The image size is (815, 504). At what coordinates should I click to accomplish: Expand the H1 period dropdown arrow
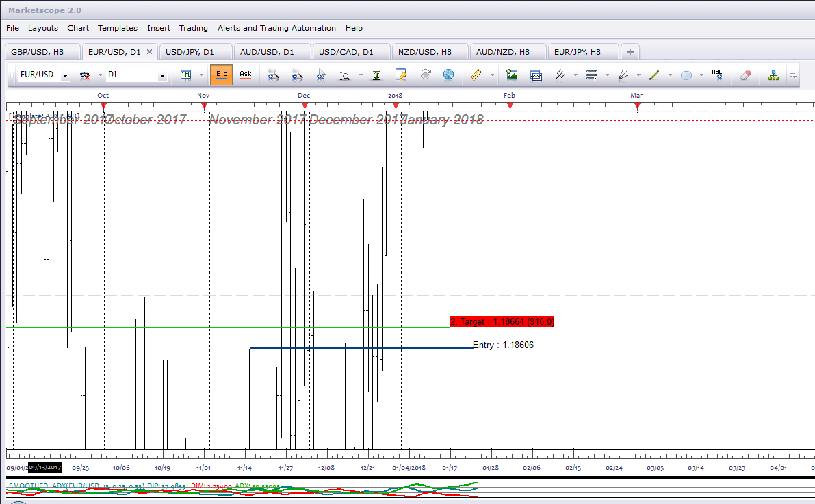[x=202, y=75]
